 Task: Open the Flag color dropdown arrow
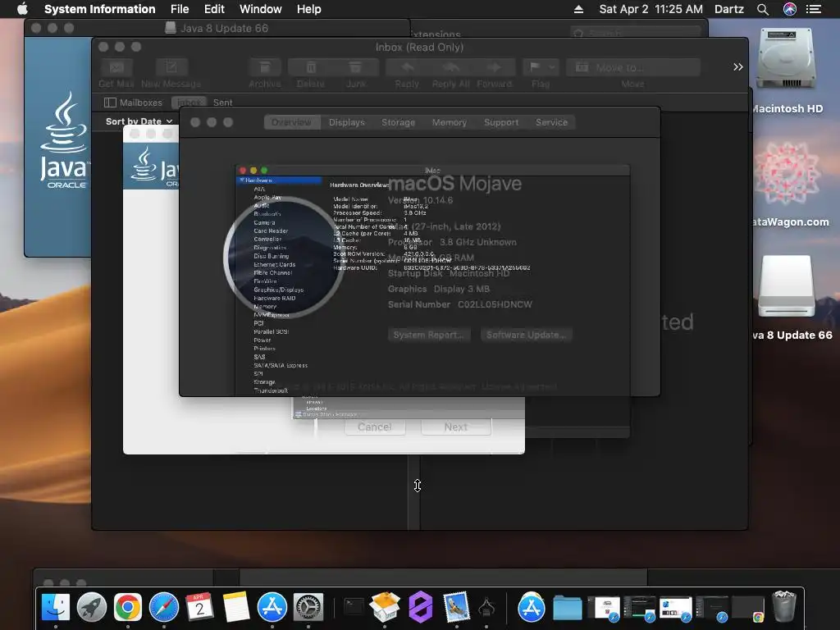point(552,67)
